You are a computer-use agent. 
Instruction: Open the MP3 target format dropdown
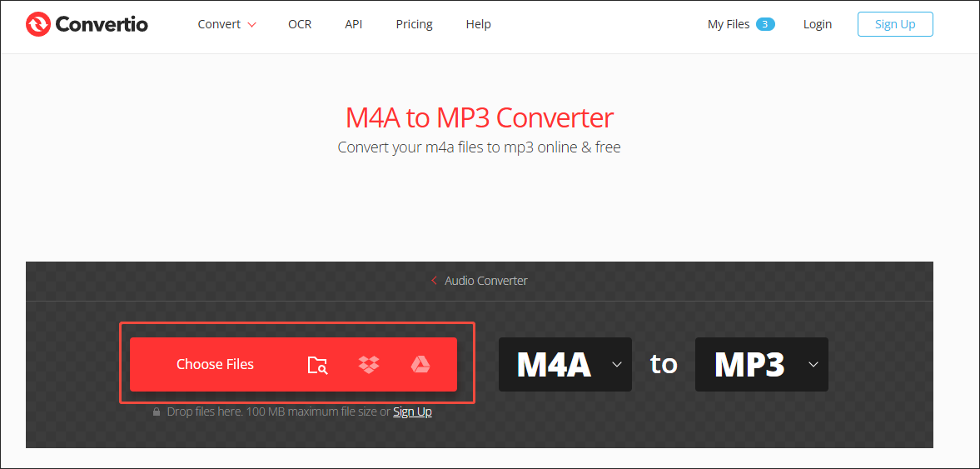761,365
